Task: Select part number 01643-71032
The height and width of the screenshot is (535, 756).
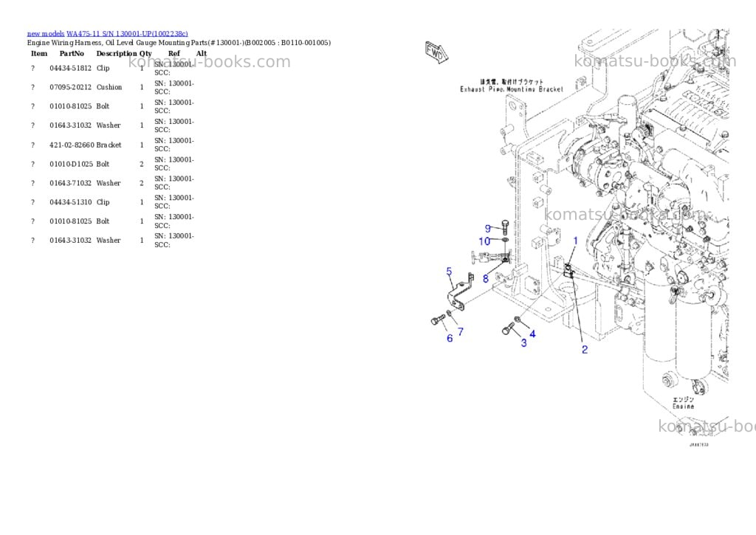Action: [70, 183]
